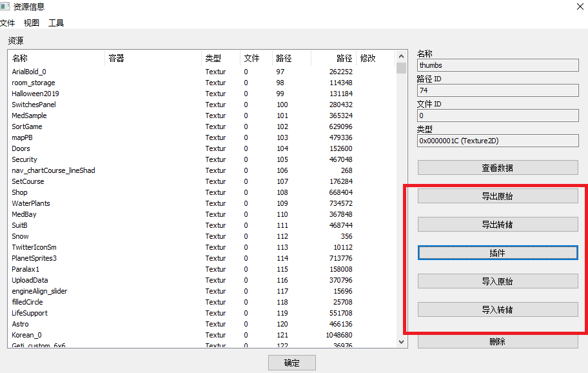Click the 导入原始 button
The height and width of the screenshot is (373, 588).
pos(498,281)
